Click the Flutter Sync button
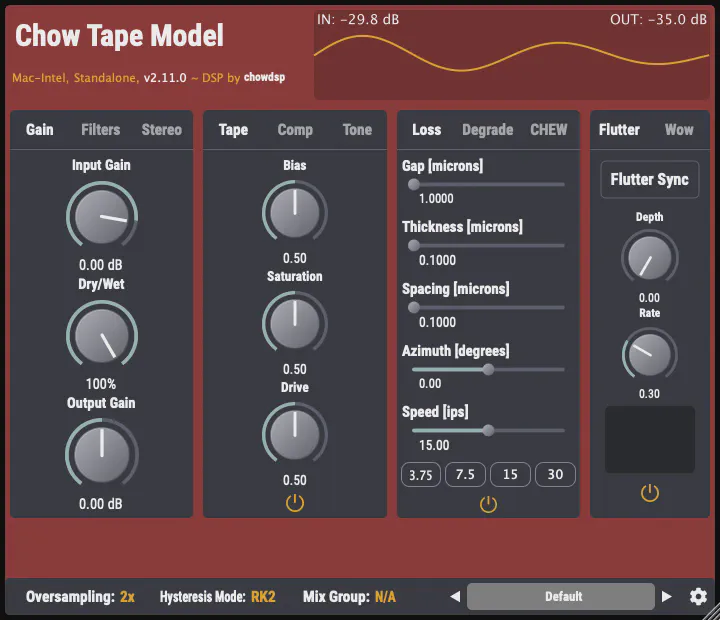Viewport: 720px width, 620px height. tap(650, 180)
